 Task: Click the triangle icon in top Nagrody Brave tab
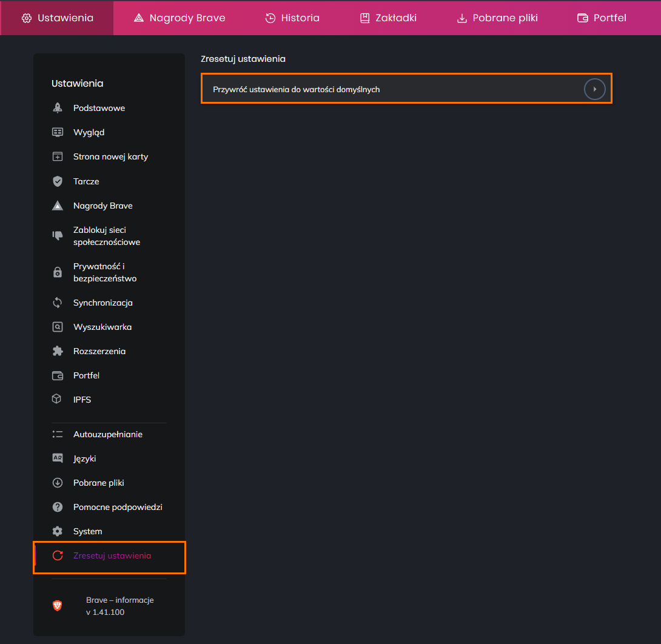pyautogui.click(x=139, y=18)
